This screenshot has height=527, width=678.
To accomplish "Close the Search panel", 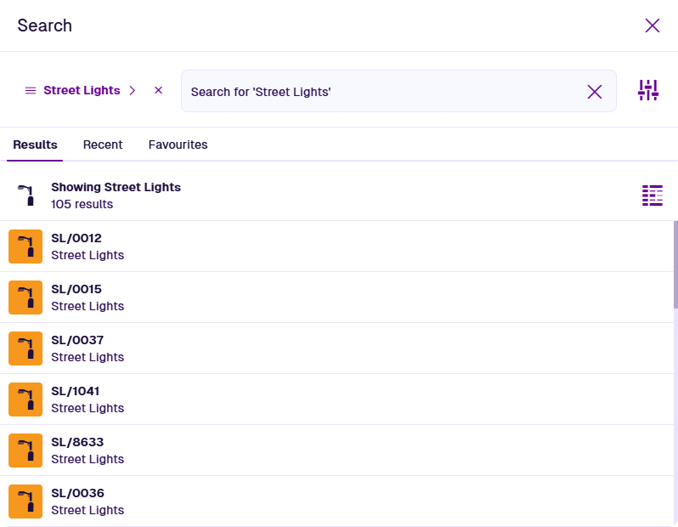I will pyautogui.click(x=652, y=26).
